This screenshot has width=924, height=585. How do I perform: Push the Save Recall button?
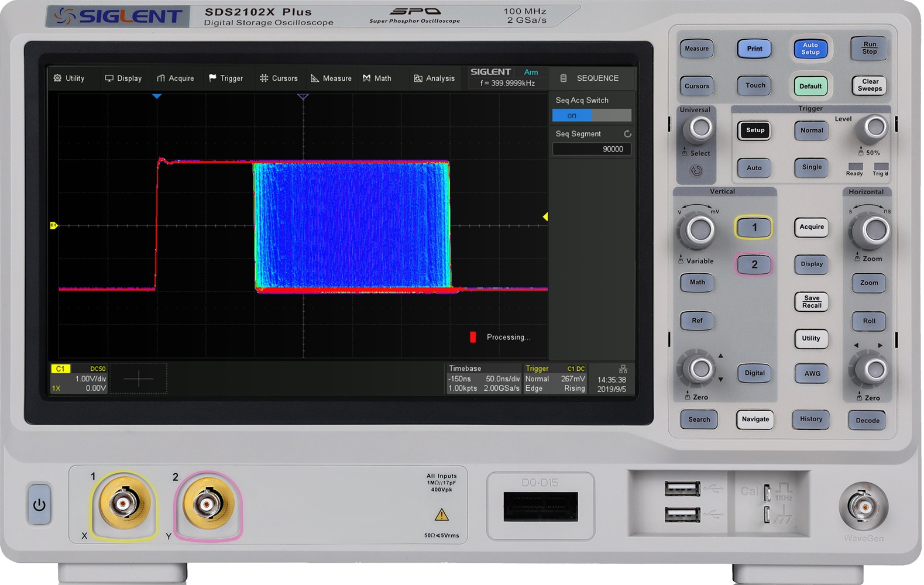(812, 302)
